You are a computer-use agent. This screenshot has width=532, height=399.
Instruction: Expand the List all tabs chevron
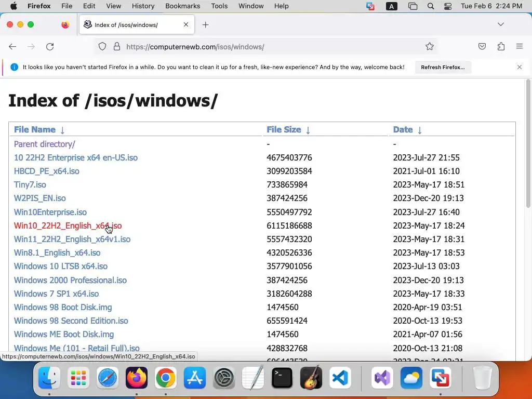point(500,24)
